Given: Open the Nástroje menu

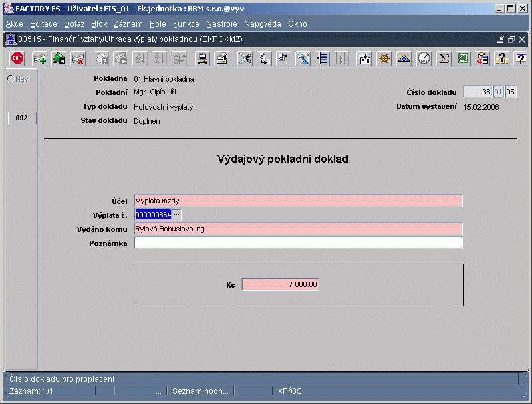Looking at the screenshot, I should [221, 24].
